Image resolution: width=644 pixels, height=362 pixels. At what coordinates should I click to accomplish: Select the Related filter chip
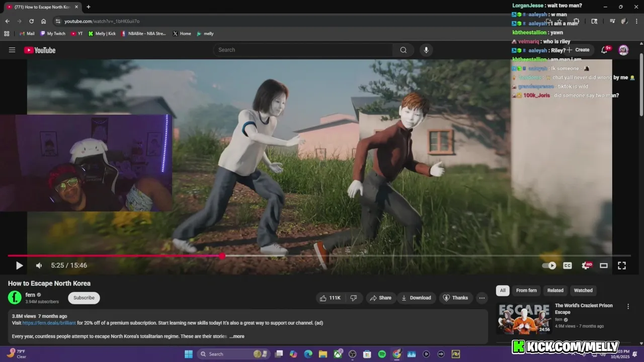(x=555, y=290)
